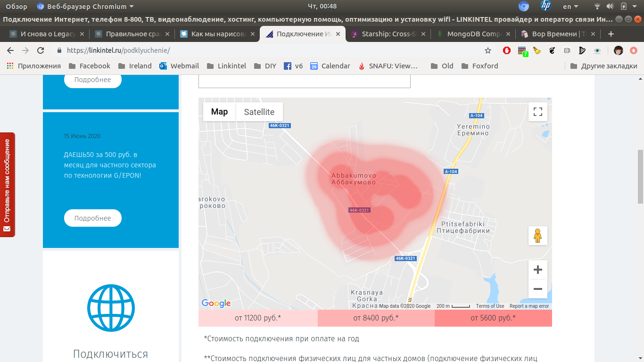The width and height of the screenshot is (644, 362).
Task: Click Подробнее above the 15 Июнь 2020 news
Action: (93, 80)
